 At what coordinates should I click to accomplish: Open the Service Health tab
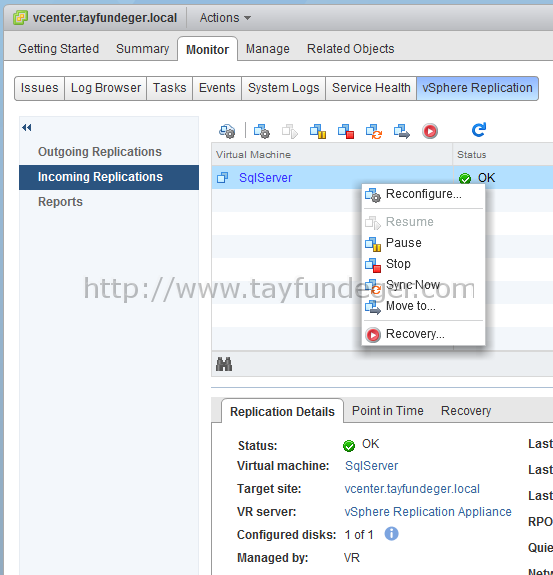click(x=371, y=88)
